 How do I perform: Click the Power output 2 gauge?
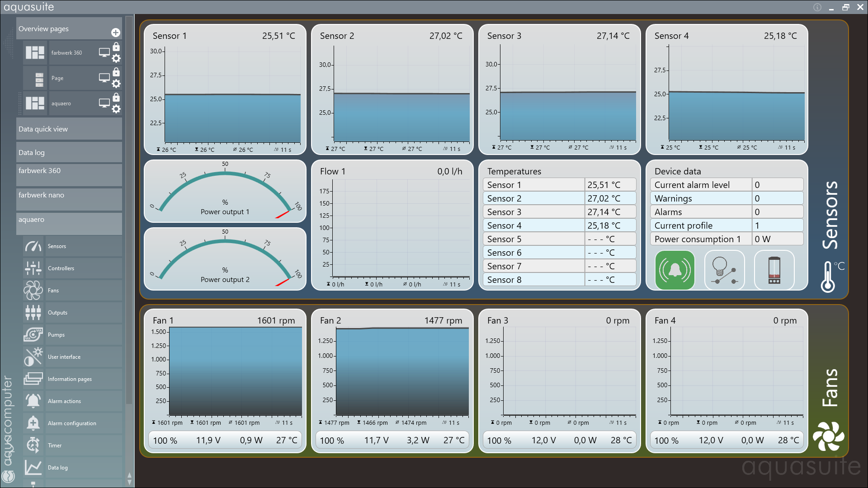coord(225,259)
